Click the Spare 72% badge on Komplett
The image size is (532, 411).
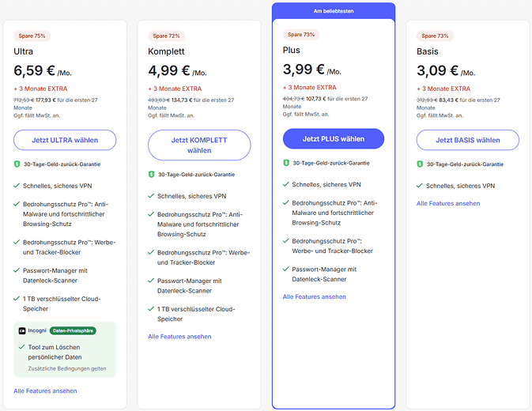(166, 36)
